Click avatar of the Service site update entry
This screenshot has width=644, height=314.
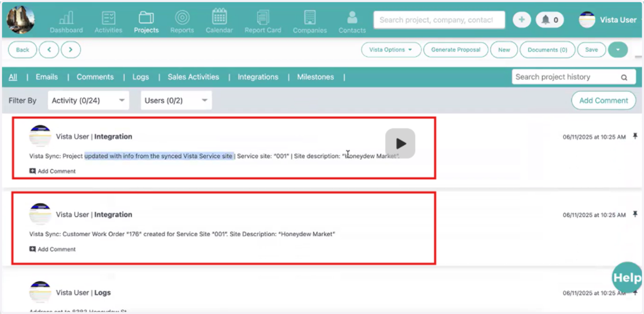point(40,136)
